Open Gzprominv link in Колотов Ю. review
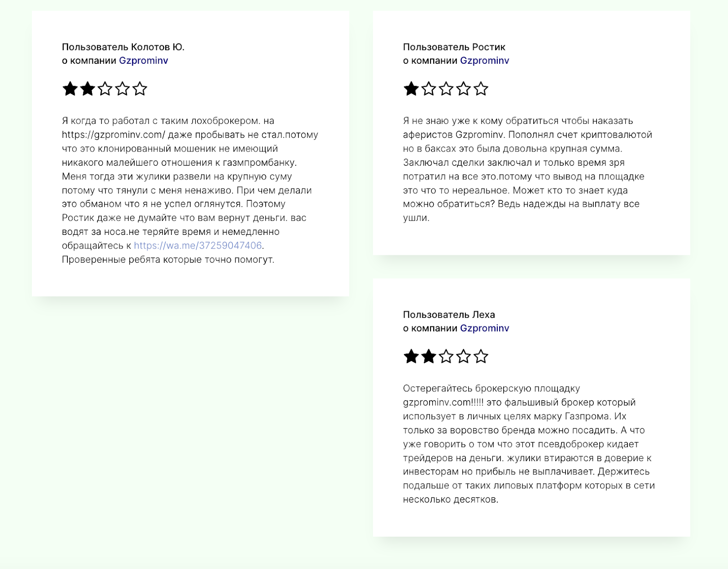 [143, 61]
